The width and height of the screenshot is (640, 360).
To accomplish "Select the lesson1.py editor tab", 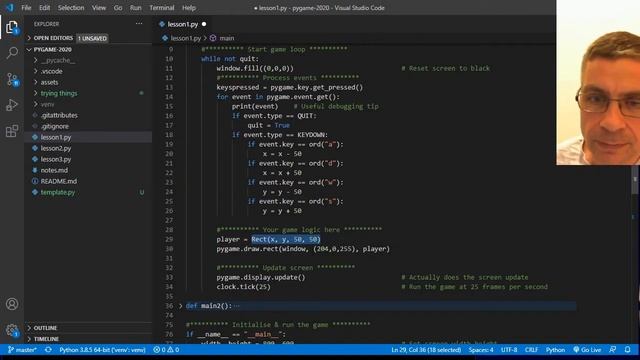I will coord(182,24).
